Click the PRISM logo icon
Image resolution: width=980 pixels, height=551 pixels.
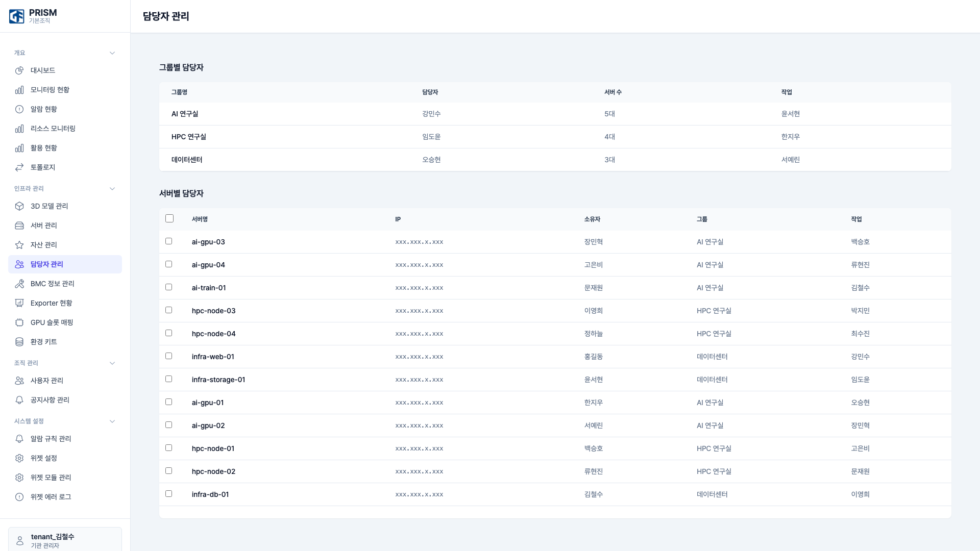pyautogui.click(x=16, y=16)
